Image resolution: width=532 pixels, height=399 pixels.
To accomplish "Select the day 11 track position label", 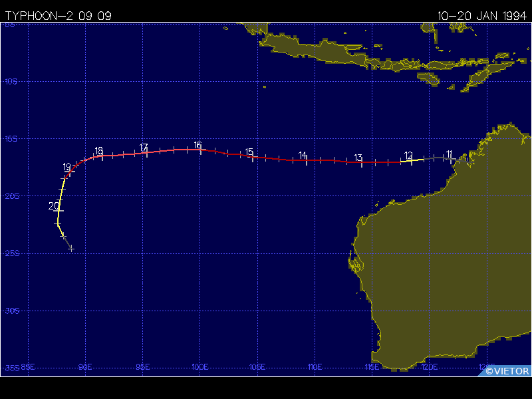I will coord(450,154).
